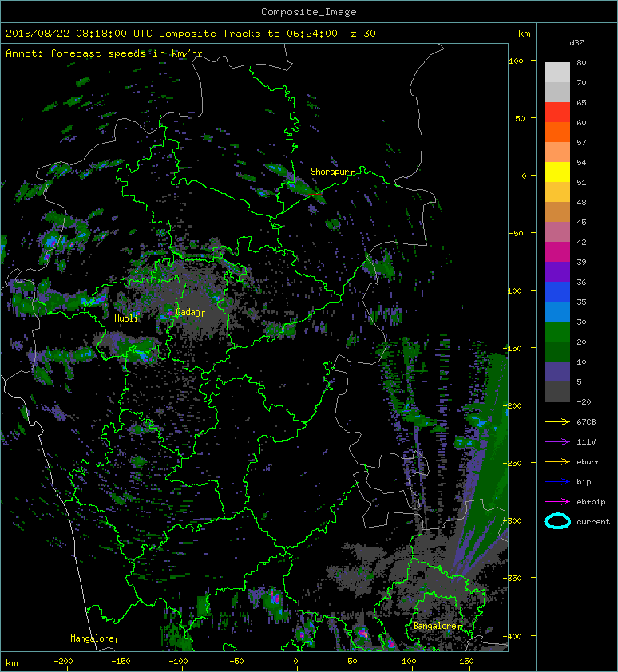This screenshot has height=672, width=618.
Task: Click the 0 tick on horizontal axis
Action: click(x=296, y=662)
